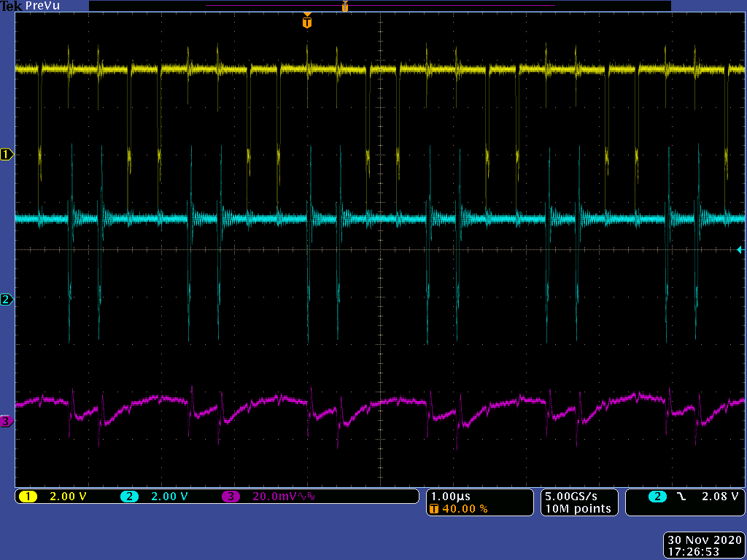Click the 5.00GS/s sample rate readout
This screenshot has width=747, height=560.
[x=570, y=496]
